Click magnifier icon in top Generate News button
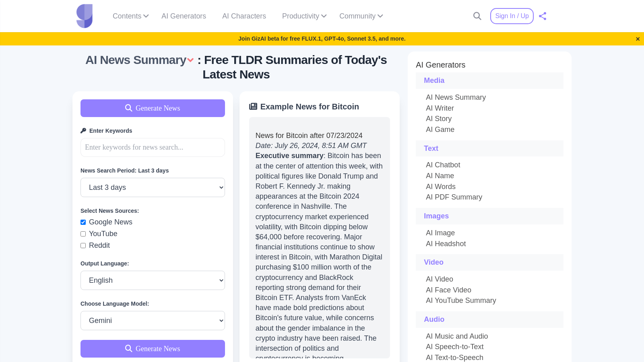 coord(129,108)
